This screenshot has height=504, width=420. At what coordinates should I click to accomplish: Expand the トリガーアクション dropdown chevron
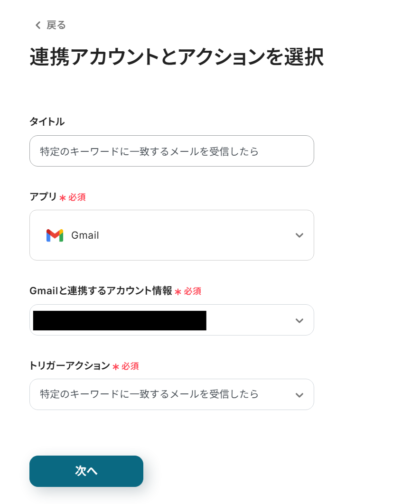pos(299,395)
